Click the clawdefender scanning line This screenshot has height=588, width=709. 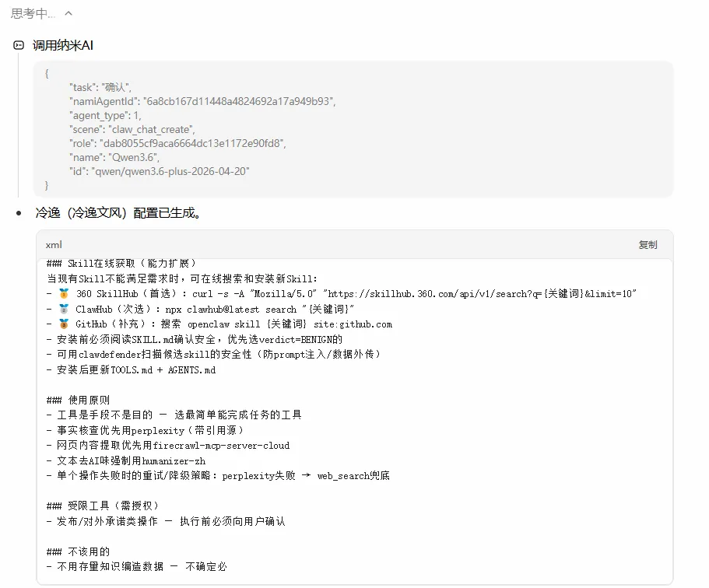[213, 355]
